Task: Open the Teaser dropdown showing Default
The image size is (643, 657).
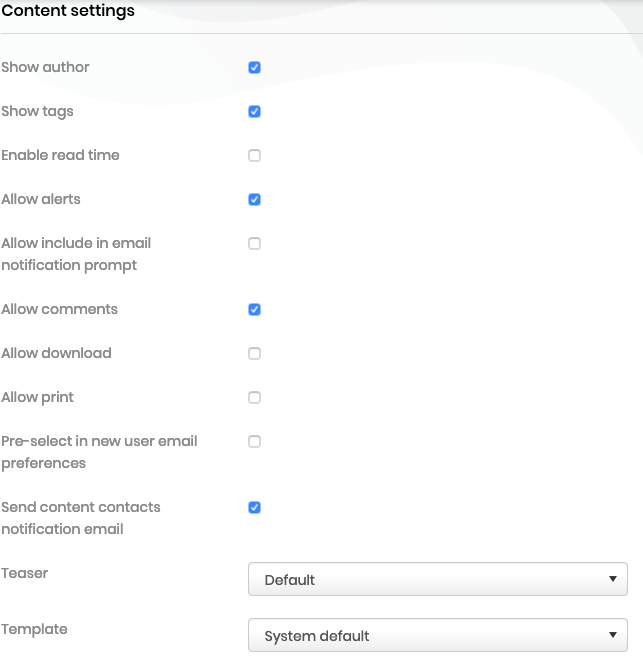Action: coord(437,580)
